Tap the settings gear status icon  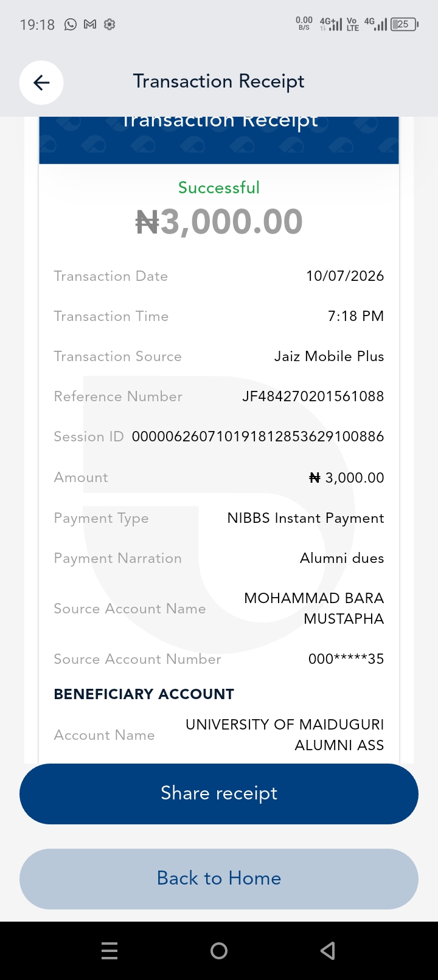coord(109,24)
